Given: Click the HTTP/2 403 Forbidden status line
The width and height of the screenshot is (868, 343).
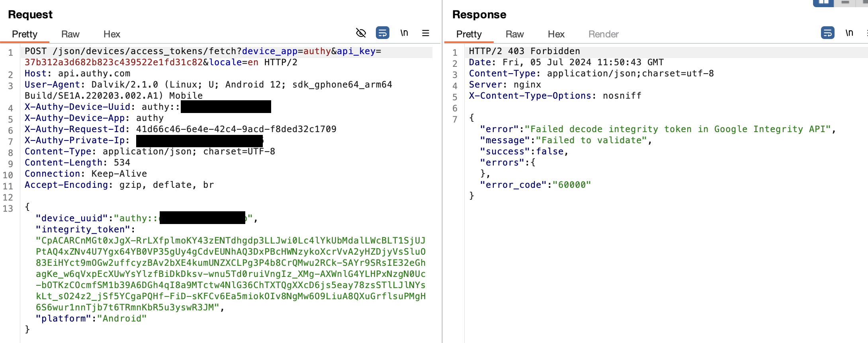Looking at the screenshot, I should point(524,51).
